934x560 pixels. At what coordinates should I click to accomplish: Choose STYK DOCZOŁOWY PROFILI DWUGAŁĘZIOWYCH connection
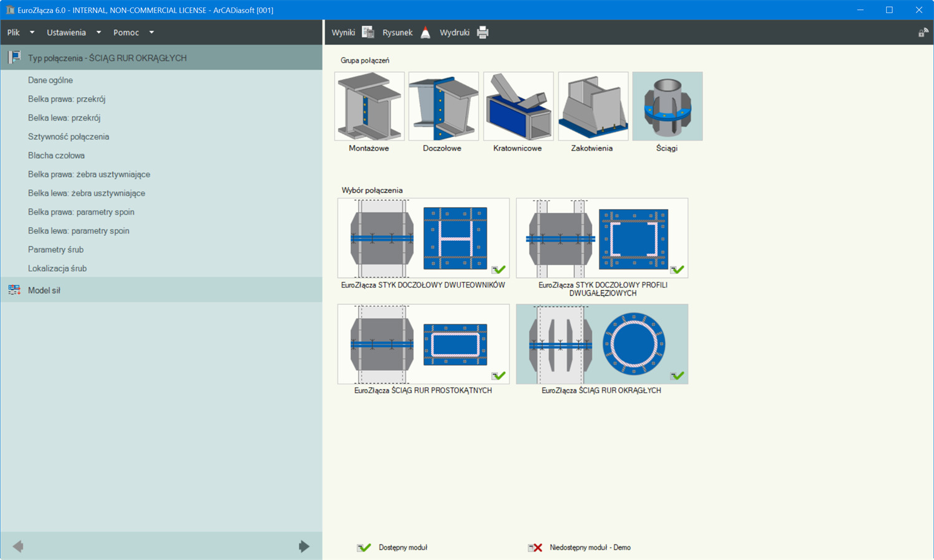click(x=602, y=238)
